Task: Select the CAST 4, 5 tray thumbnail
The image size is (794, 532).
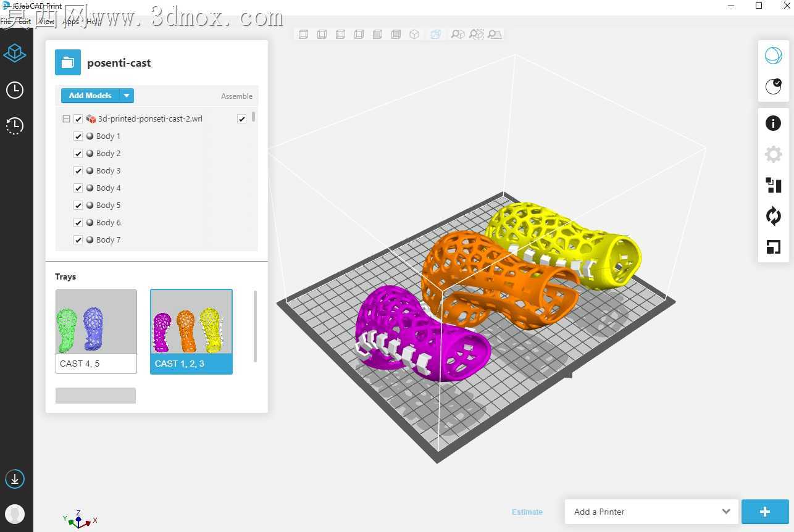Action: [x=96, y=331]
